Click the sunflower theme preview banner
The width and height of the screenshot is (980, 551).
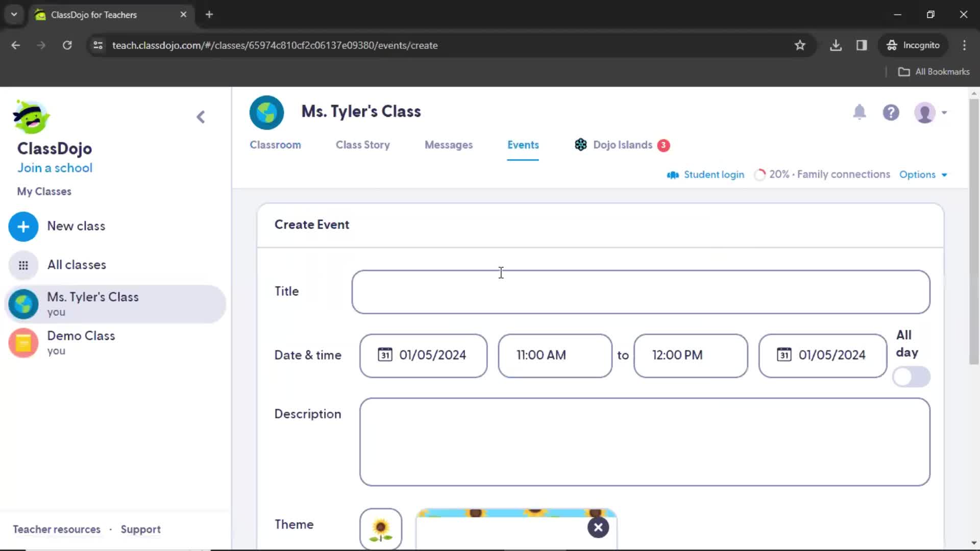pos(517,529)
